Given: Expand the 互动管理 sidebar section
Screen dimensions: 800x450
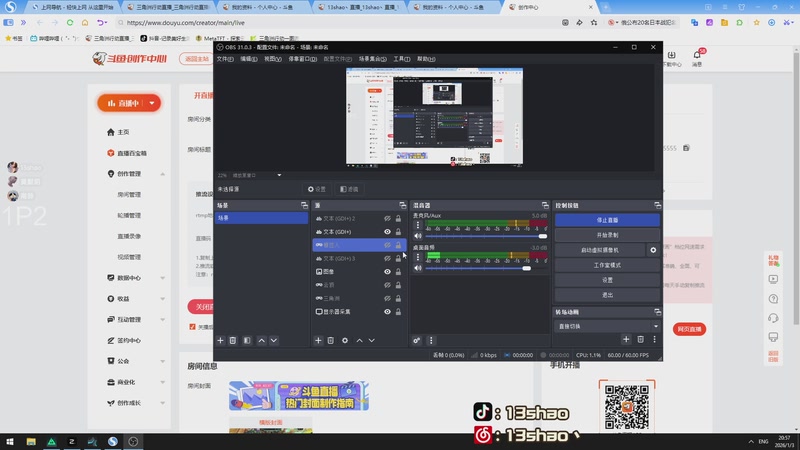Looking at the screenshot, I should (x=162, y=320).
